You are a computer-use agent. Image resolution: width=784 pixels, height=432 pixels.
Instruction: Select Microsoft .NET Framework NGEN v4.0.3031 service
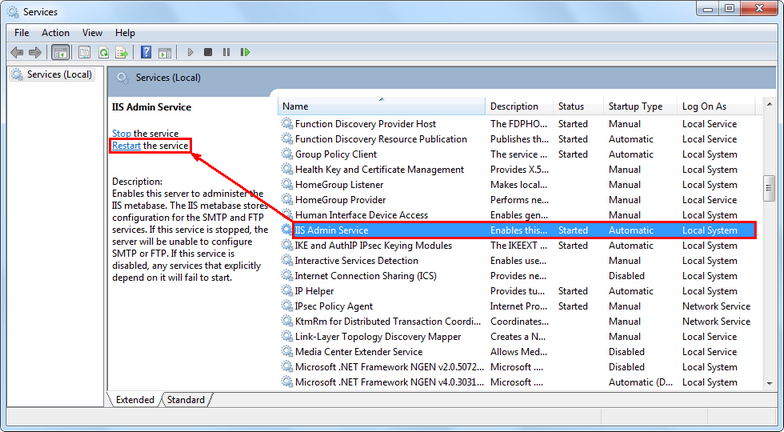(x=389, y=382)
